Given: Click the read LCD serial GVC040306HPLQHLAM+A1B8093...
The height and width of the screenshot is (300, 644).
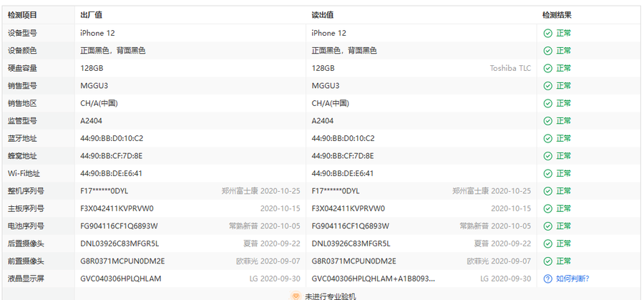Looking at the screenshot, I should (x=374, y=279).
